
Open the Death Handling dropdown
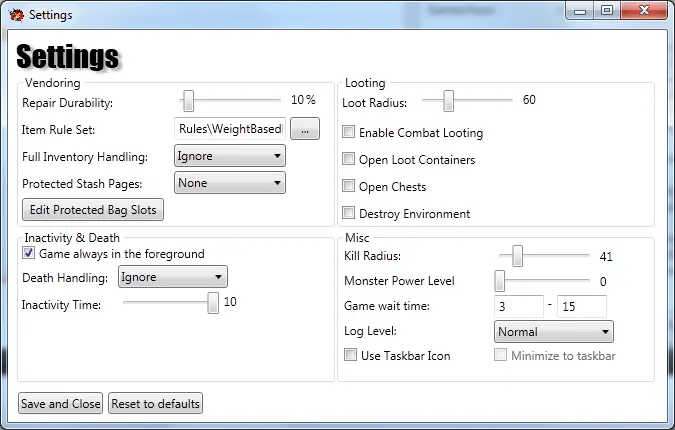click(x=173, y=277)
